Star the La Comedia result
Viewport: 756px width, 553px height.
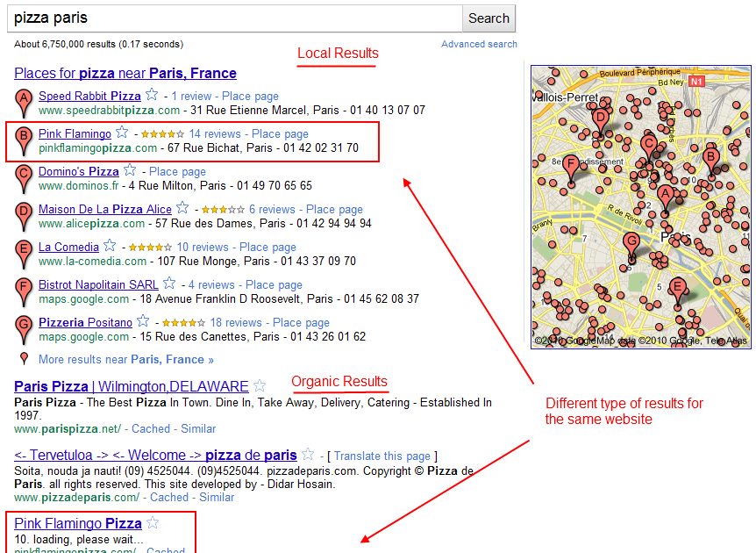coord(110,245)
